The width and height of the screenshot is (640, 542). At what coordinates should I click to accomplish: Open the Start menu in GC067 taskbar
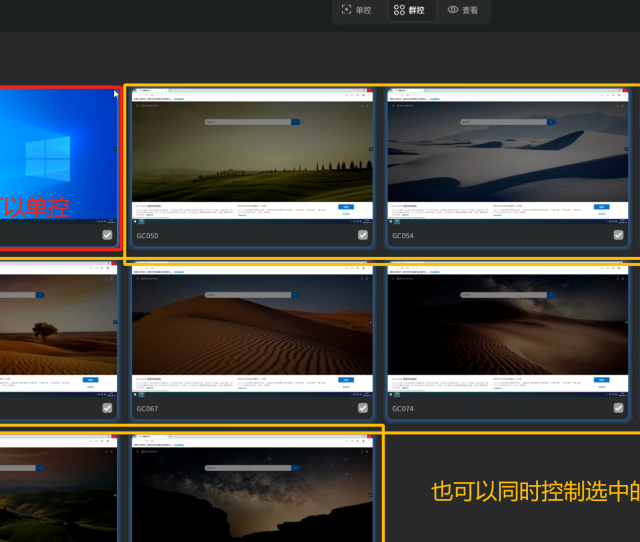point(136,395)
